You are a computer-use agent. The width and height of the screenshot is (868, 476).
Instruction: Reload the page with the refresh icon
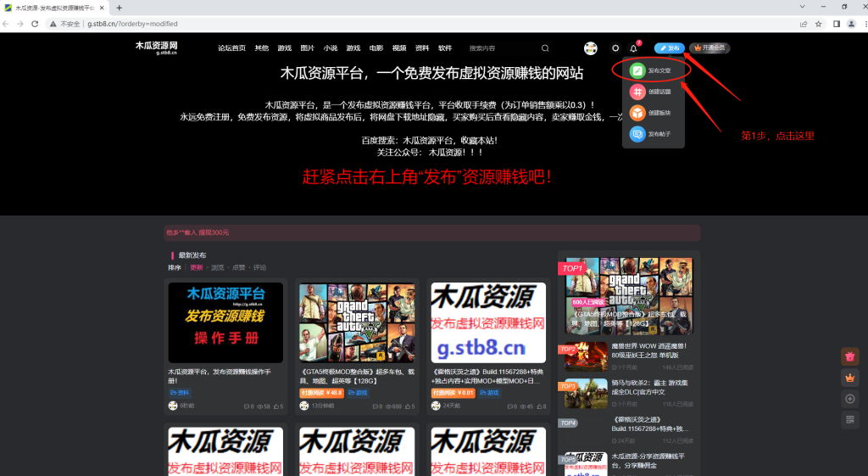tap(35, 24)
